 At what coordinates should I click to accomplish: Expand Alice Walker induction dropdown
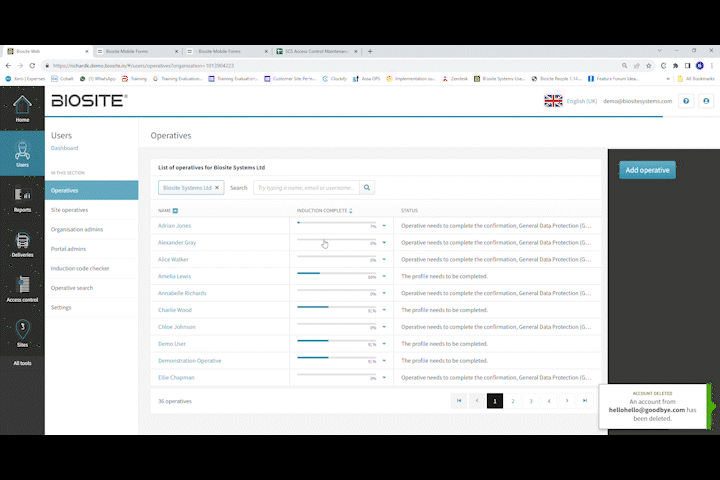(384, 260)
